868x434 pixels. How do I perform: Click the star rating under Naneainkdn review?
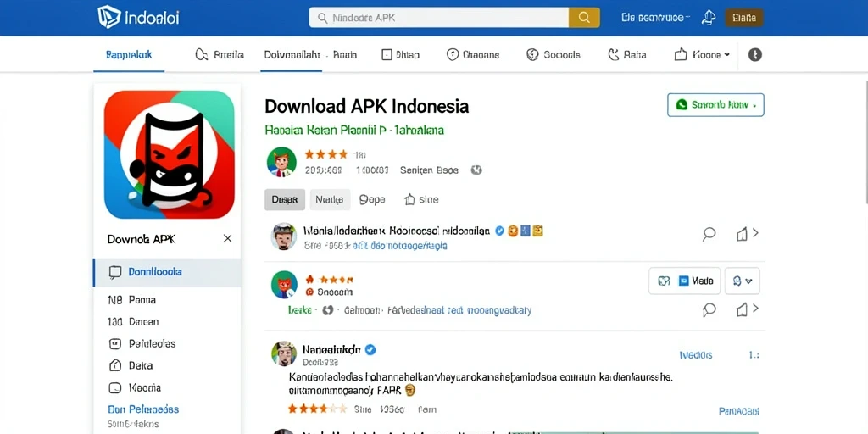tap(317, 409)
